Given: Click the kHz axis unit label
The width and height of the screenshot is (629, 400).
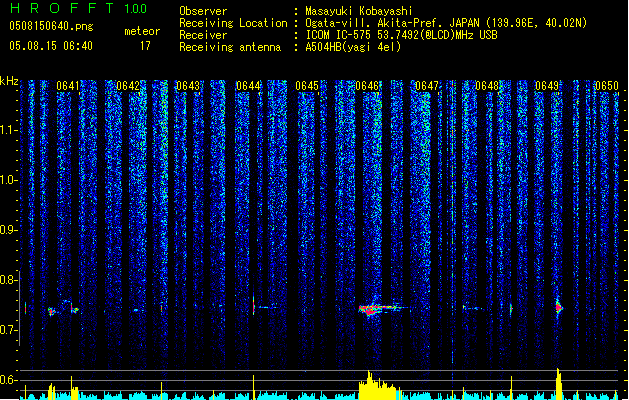Looking at the screenshot, I should pos(9,81).
